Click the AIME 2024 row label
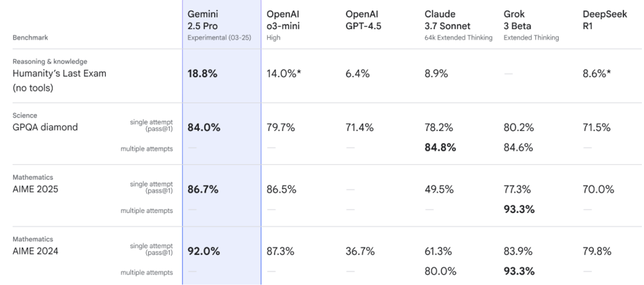Viewport: 644px width, 285px height. 35,251
